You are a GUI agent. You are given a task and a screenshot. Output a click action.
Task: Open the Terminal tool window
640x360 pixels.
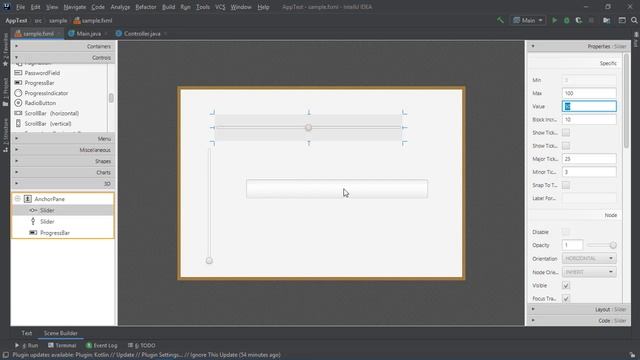pos(62,345)
